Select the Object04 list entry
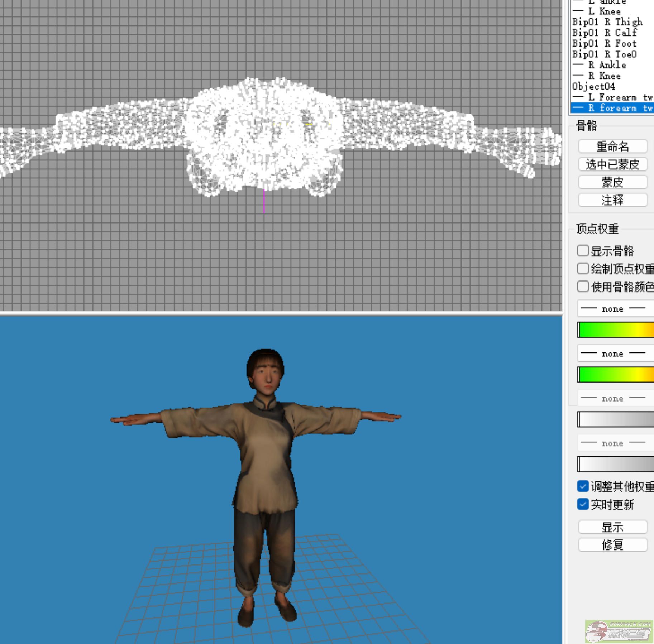 (x=593, y=87)
